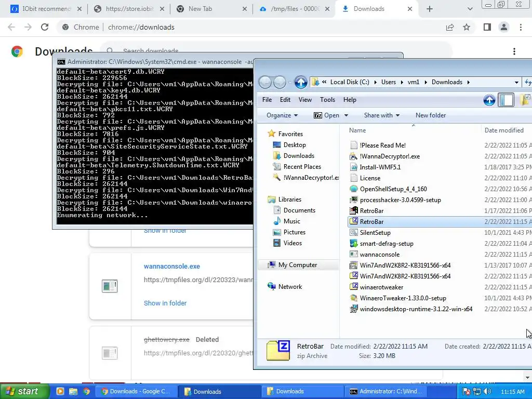Open a new Chrome tab
Image resolution: width=532 pixels, height=399 pixels.
tap(430, 9)
